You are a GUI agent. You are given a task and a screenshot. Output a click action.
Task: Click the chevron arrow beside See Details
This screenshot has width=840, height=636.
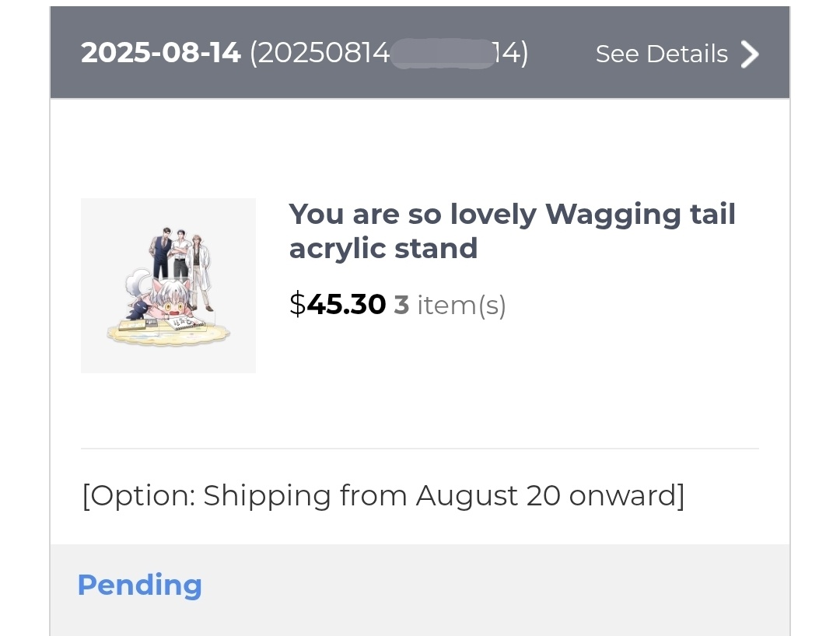pos(749,54)
